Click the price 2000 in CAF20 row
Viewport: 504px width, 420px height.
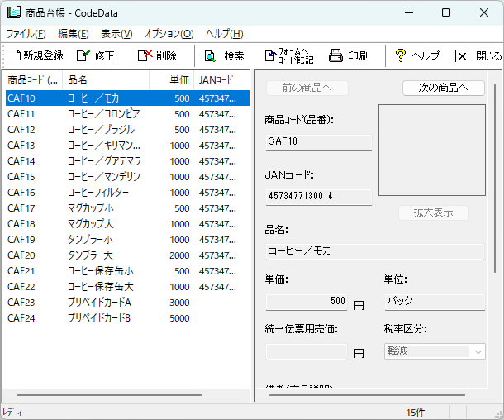[179, 255]
